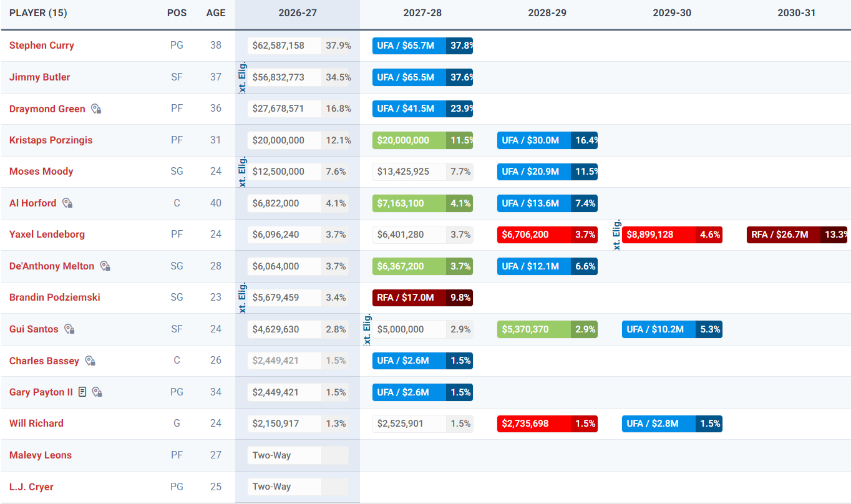The height and width of the screenshot is (504, 851).
Task: Open Brandin Podziemski's player page
Action: pyautogui.click(x=55, y=298)
